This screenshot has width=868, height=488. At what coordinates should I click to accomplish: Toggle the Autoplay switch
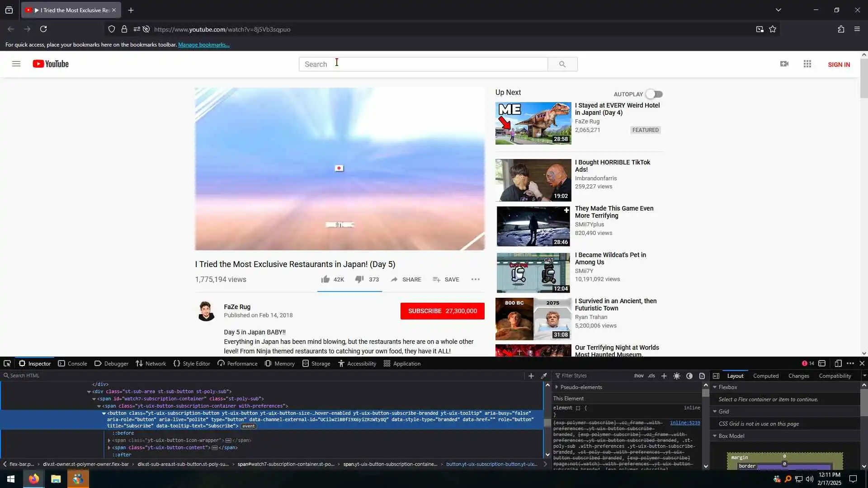[654, 94]
